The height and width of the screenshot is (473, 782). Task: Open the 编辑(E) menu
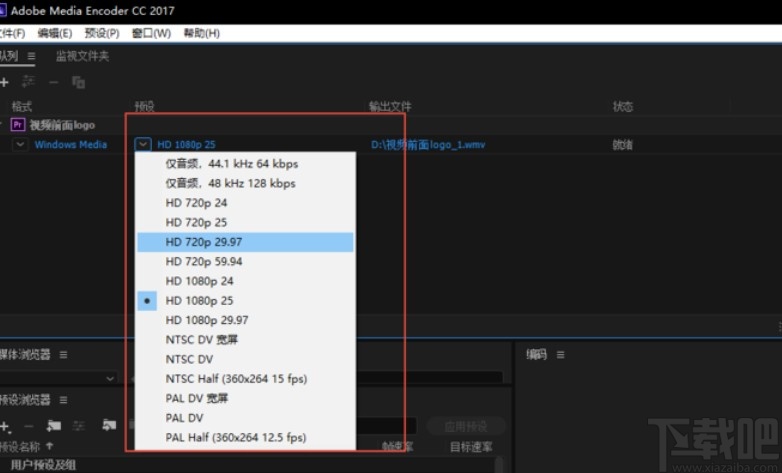click(x=55, y=33)
